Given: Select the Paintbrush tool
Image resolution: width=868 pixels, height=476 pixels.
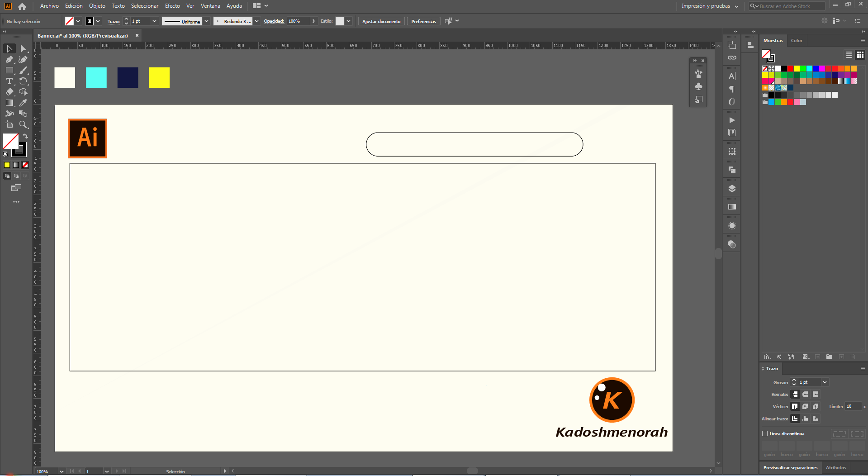Looking at the screenshot, I should point(23,70).
